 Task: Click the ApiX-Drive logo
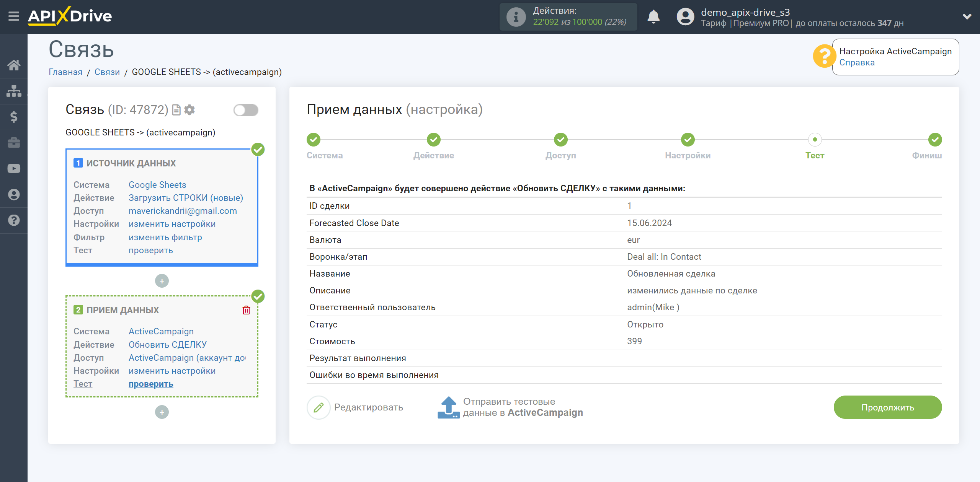click(x=70, y=16)
